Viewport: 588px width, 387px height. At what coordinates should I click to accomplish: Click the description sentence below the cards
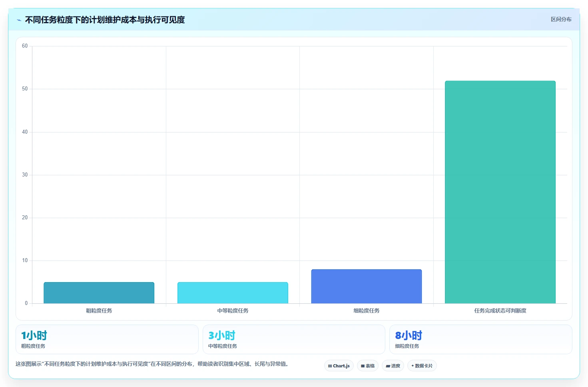tap(152, 364)
